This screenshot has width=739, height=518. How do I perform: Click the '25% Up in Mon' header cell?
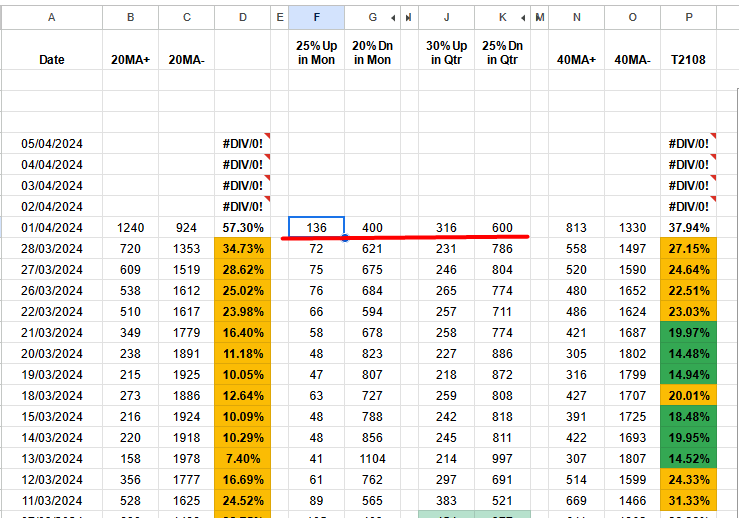(316, 50)
